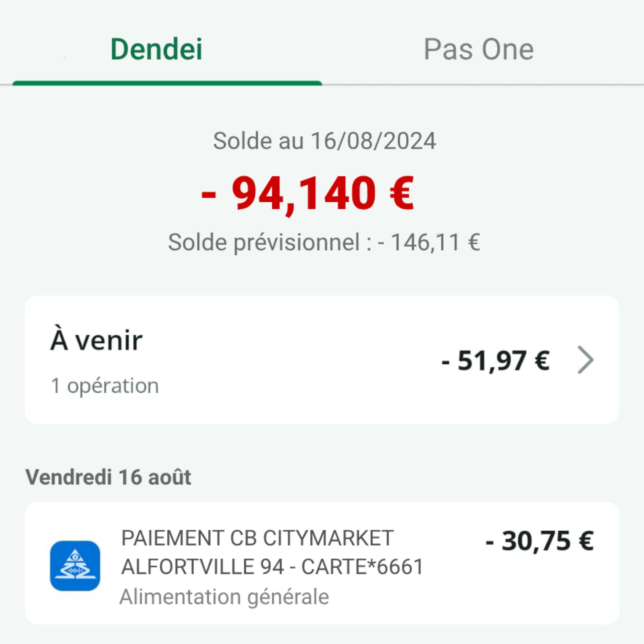Viewport: 644px width, 644px height.
Task: Click the gray divider under Pas One
Action: [x=483, y=85]
